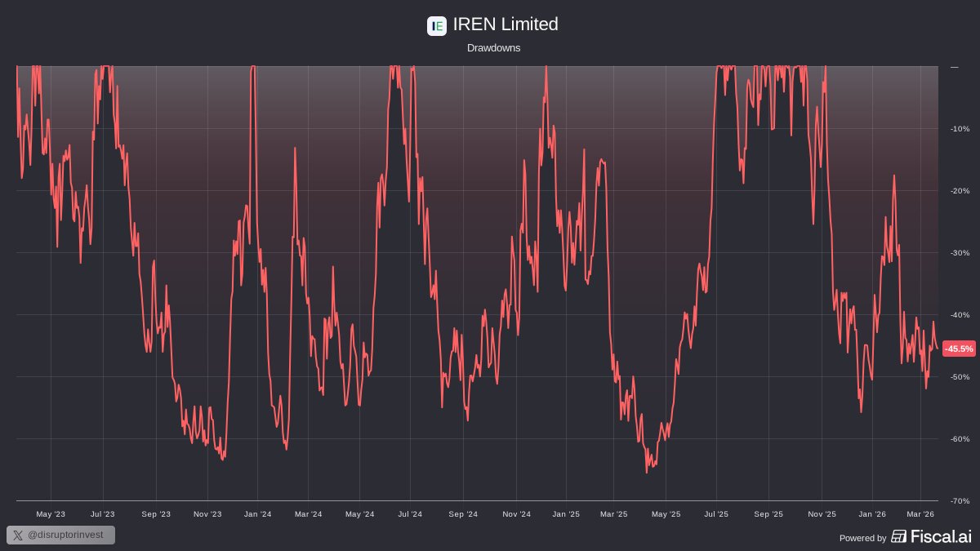Click the Nov '24 x-axis label

click(516, 514)
